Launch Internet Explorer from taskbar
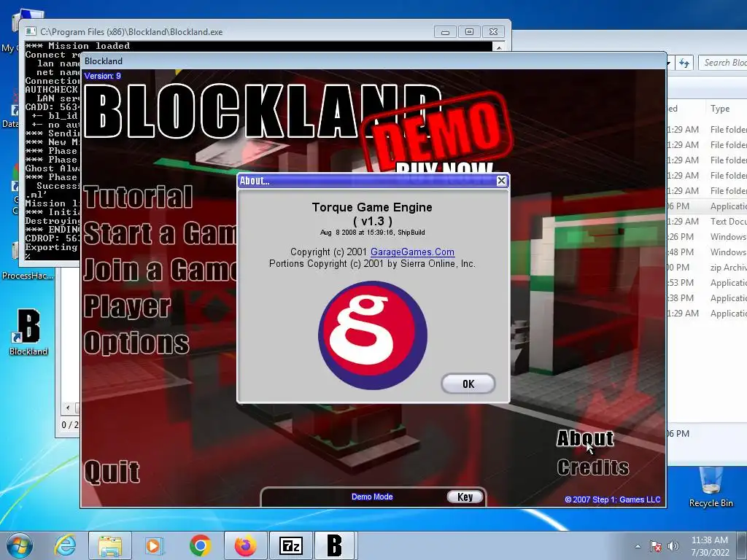This screenshot has height=560, width=747. point(65,545)
